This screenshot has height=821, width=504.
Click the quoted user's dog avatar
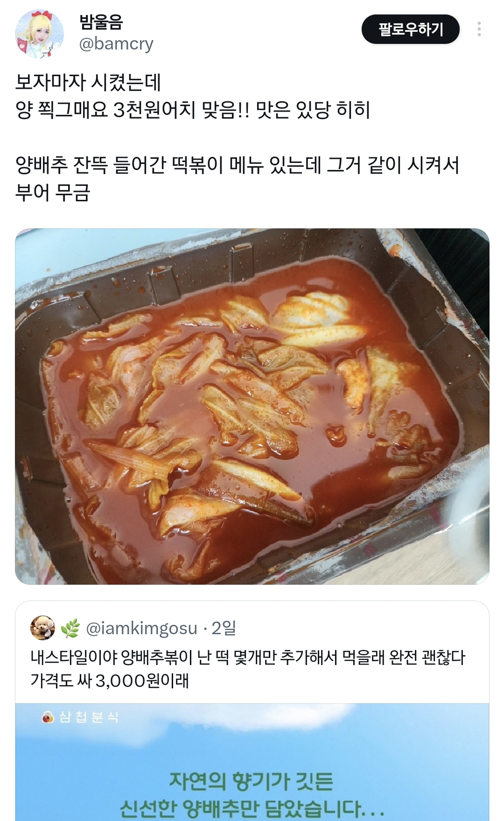[x=42, y=628]
